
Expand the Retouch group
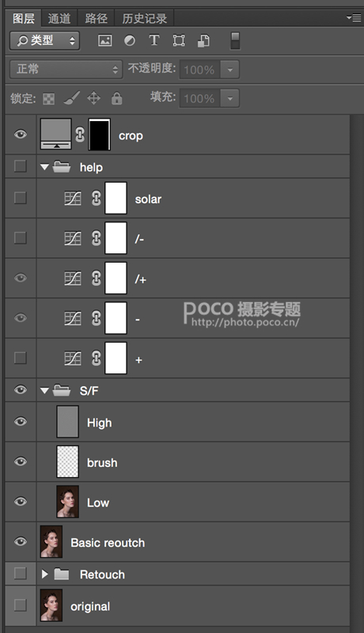coord(45,574)
